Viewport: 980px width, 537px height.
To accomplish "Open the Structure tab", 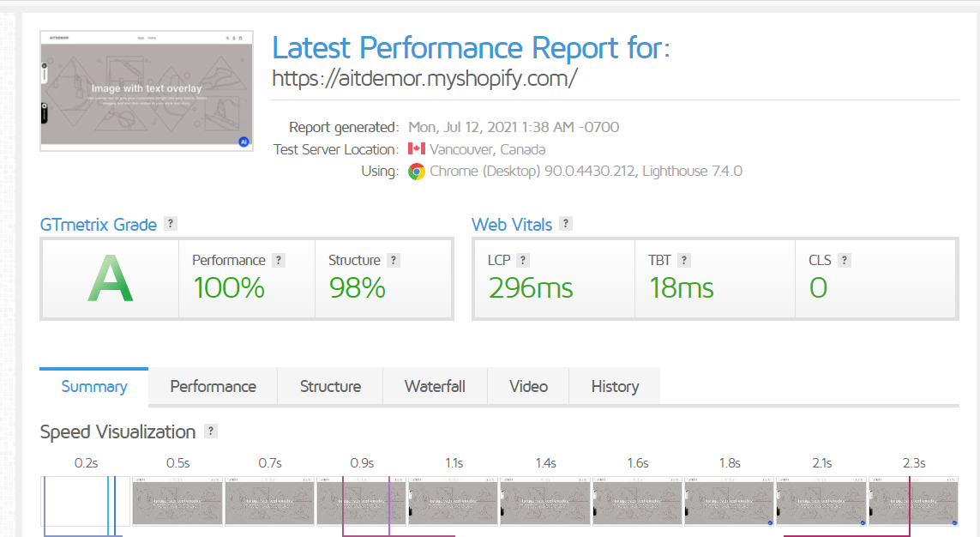I will pos(330,386).
